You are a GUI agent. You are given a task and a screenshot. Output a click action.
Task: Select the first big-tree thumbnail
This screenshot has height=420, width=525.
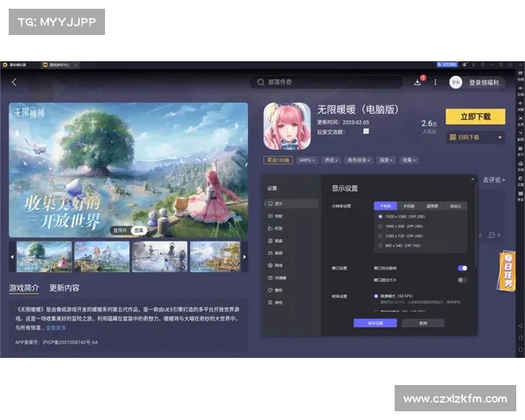click(x=44, y=256)
